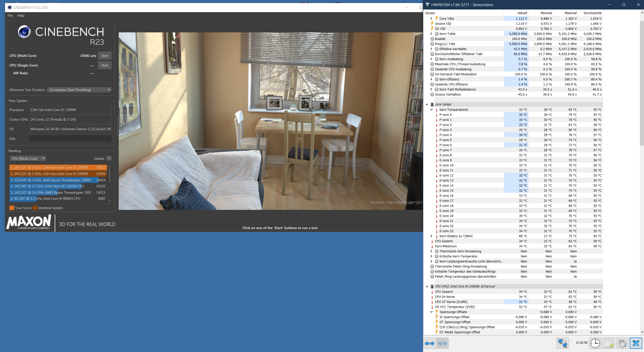Viewport: 644px width, 352px height.
Task: Open HWiNFO sensor settings gear icon
Action: [622, 343]
